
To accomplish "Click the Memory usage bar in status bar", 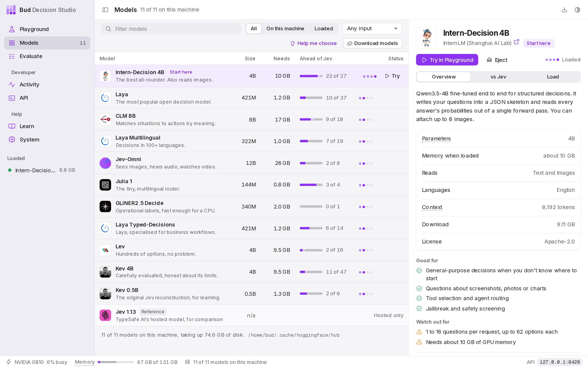I will click(x=116, y=362).
